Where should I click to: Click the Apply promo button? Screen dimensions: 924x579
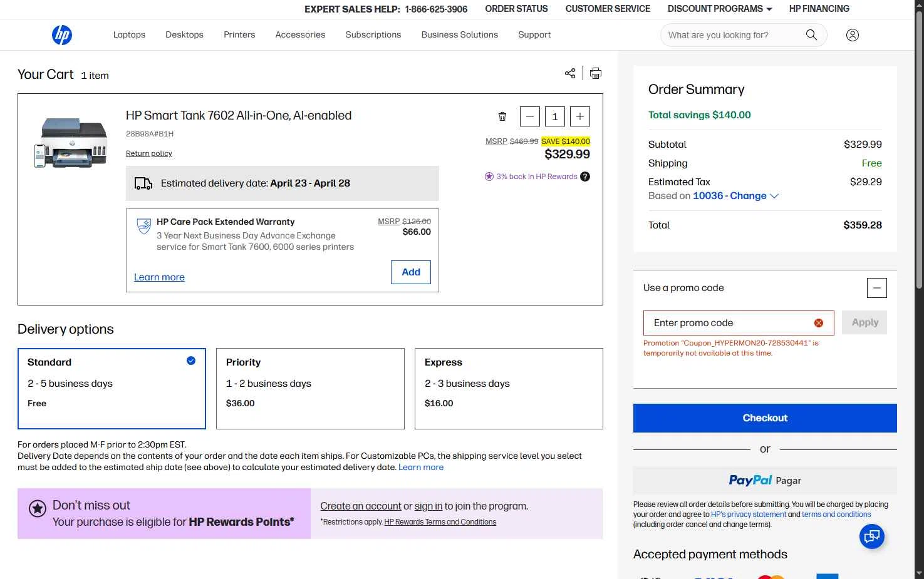coord(864,322)
